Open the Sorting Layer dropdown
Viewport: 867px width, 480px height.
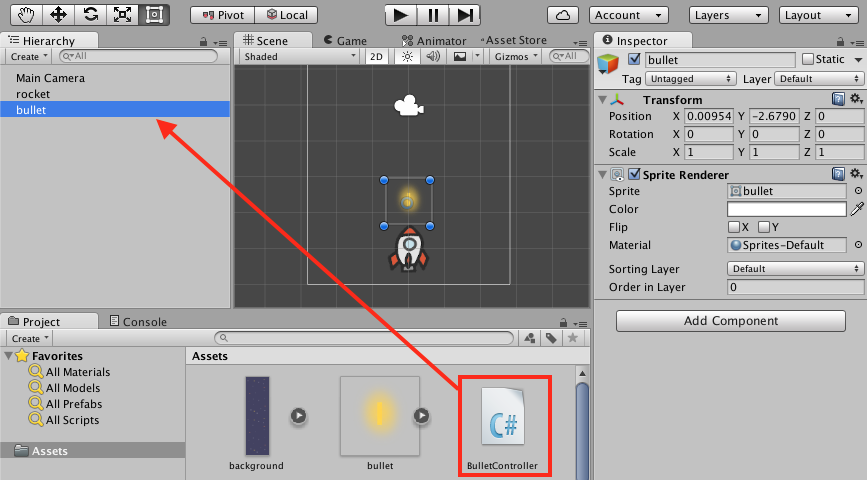pyautogui.click(x=795, y=269)
